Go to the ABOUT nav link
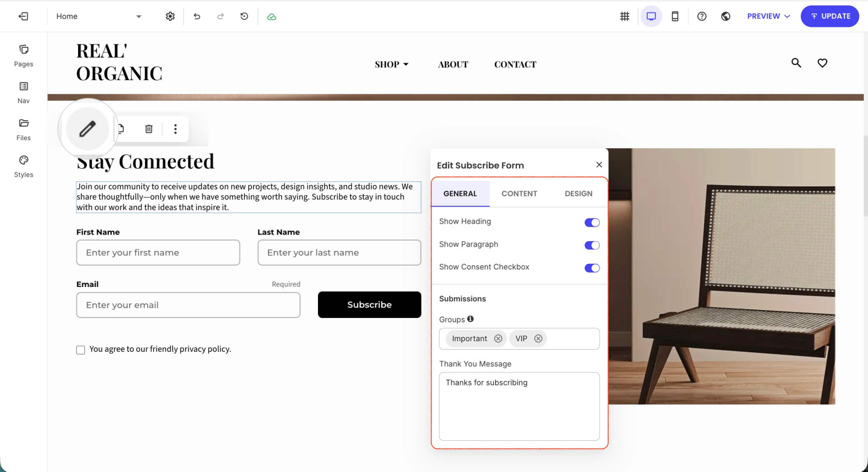 pyautogui.click(x=453, y=64)
